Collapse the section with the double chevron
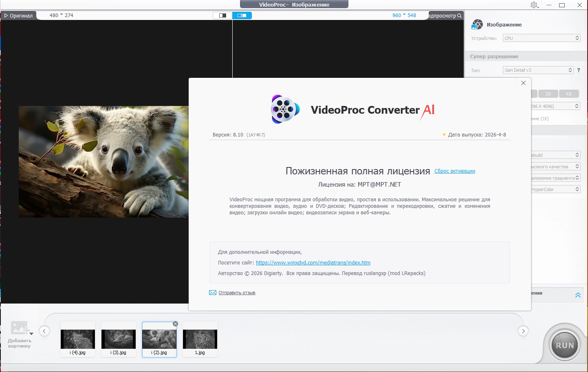 [x=578, y=295]
